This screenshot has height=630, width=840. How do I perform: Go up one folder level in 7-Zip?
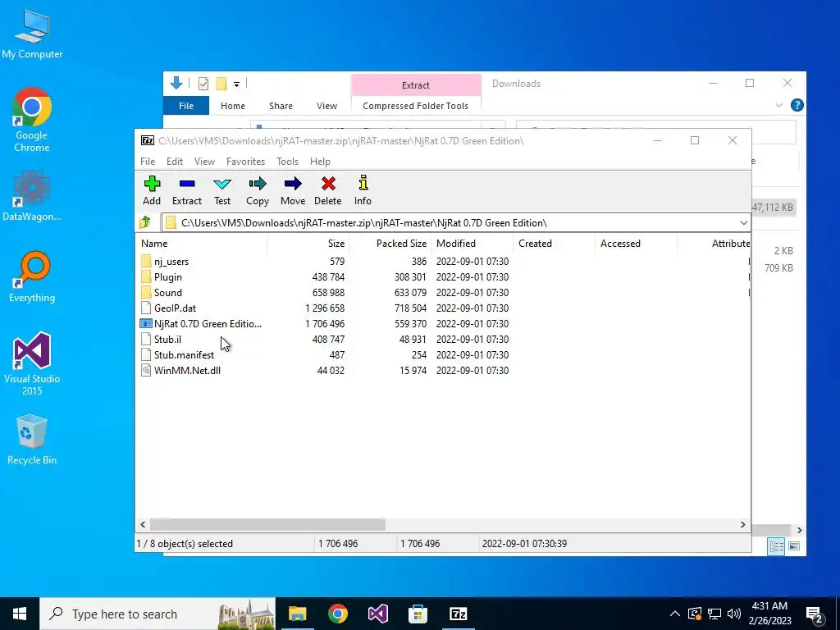click(x=145, y=222)
